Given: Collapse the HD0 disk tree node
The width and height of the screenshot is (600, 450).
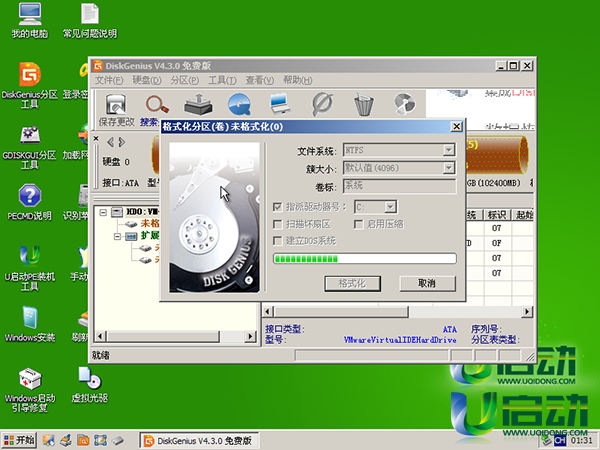Looking at the screenshot, I should point(103,212).
